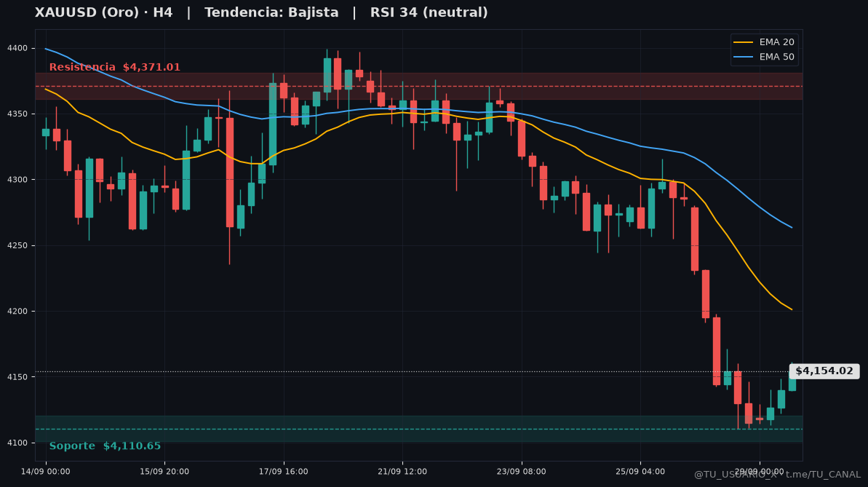Screen dimensions: 868x487
Task: Click the 4250 y-axis label
Action: 17,245
